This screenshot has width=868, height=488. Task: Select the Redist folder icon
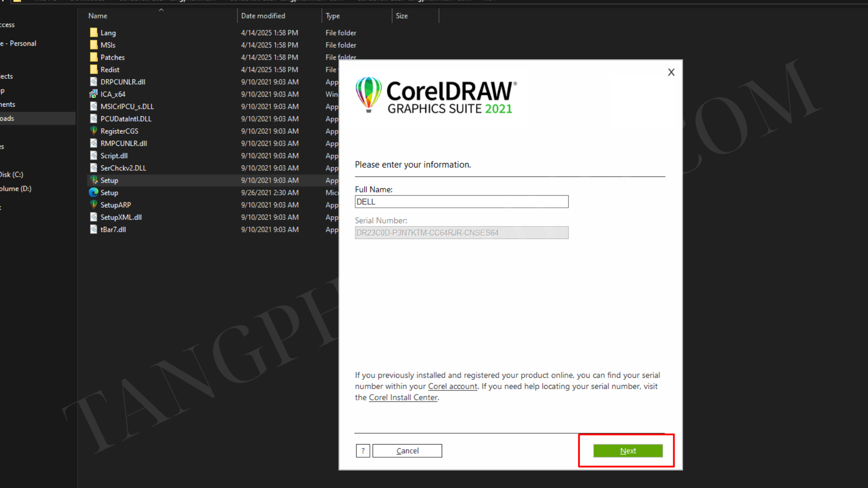point(94,70)
